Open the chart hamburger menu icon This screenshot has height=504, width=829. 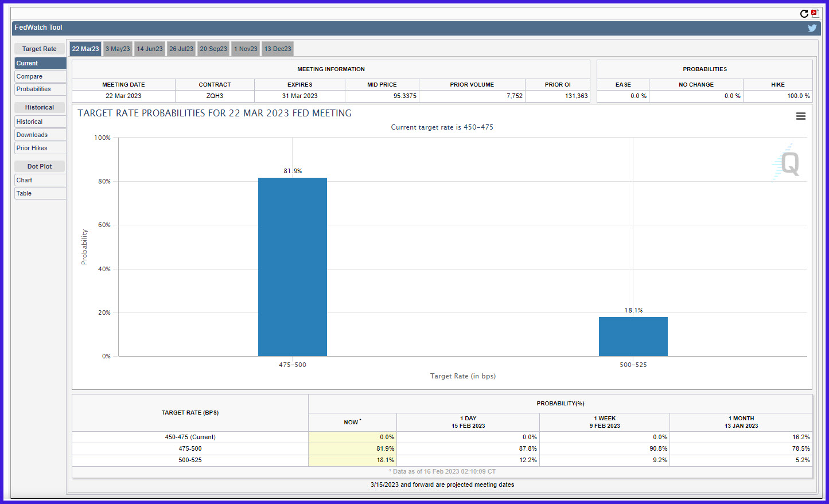[801, 116]
